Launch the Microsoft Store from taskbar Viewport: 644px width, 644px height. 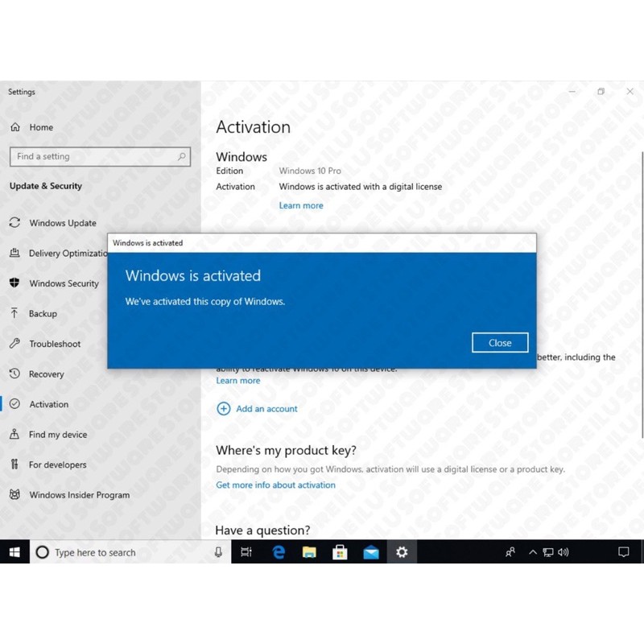(341, 552)
